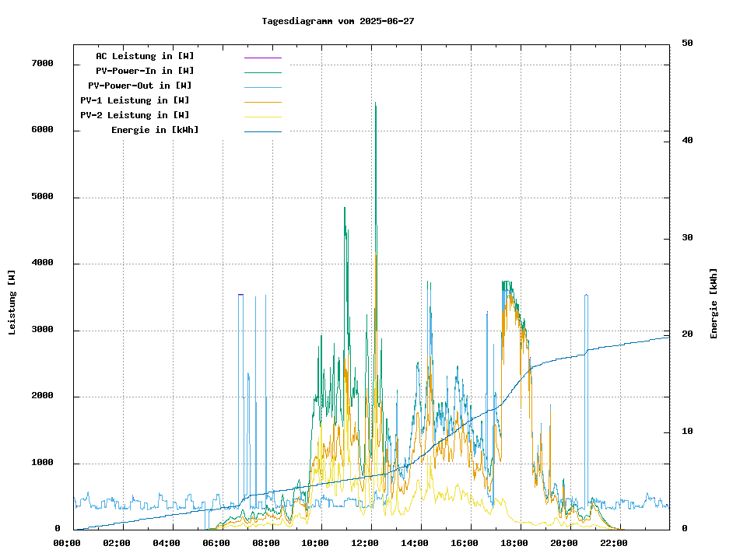Click the PV-1 Leistung in [W] legend text

135,100
